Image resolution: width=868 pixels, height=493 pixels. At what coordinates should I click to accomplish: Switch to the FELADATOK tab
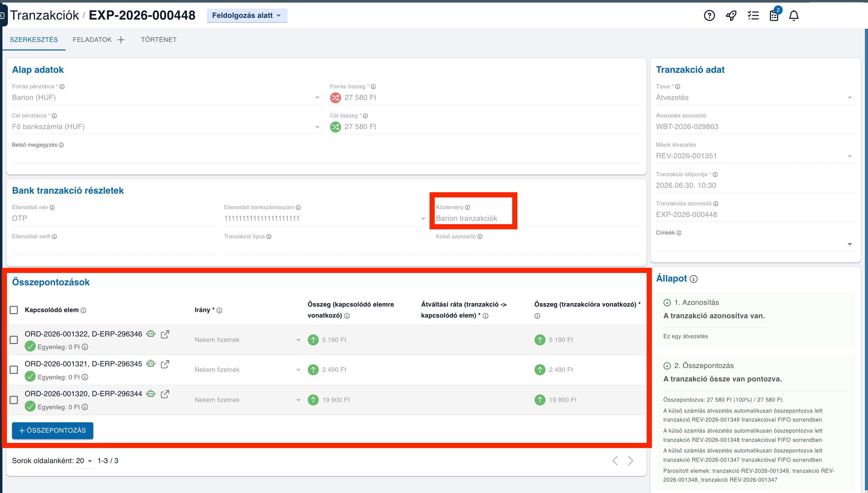[x=92, y=39]
